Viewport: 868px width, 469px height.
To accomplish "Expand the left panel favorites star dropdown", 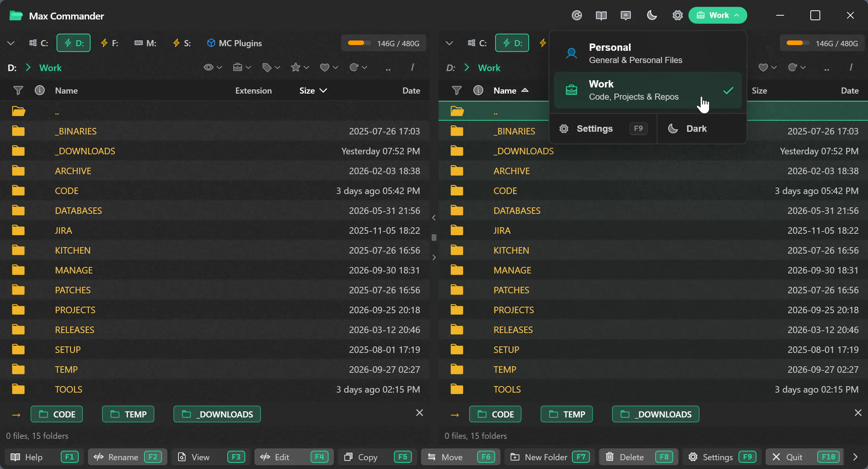I will 300,68.
